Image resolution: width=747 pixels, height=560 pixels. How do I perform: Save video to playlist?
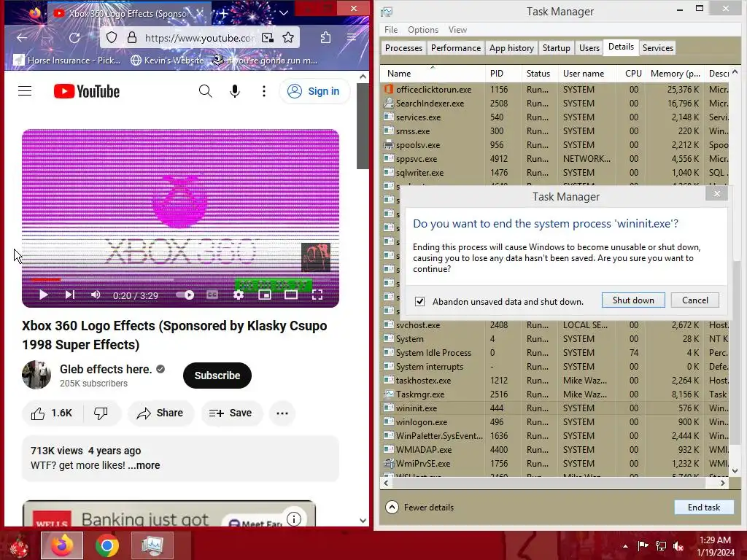tap(230, 413)
